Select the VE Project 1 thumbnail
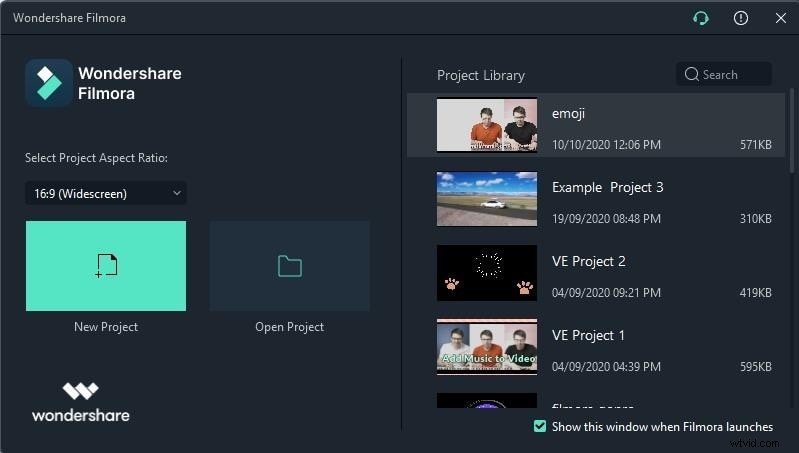 [x=487, y=347]
